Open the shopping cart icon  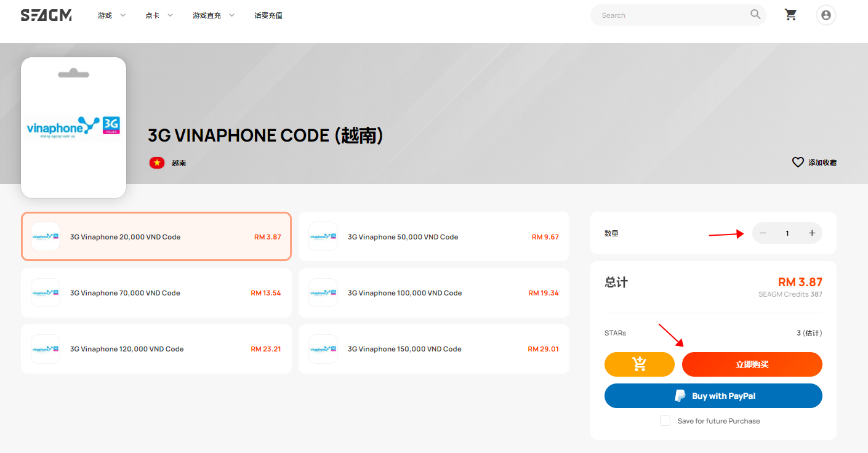791,15
